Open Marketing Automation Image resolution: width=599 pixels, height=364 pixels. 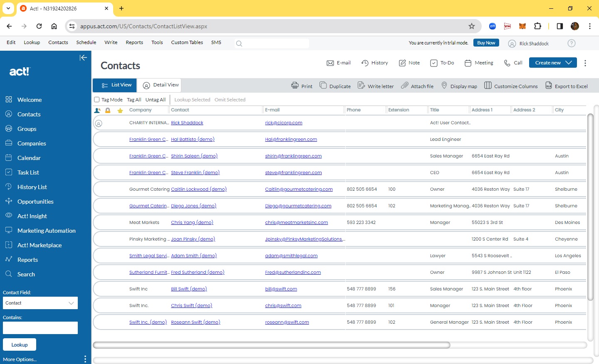pos(40,231)
